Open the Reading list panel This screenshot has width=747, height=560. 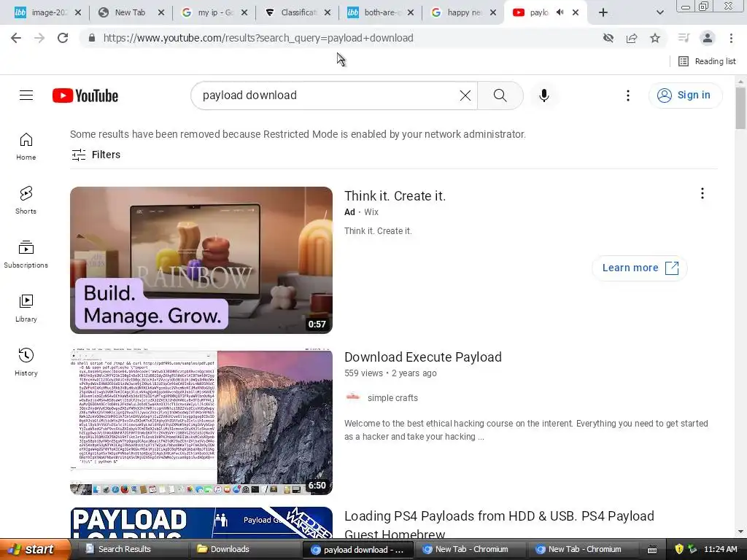pos(707,61)
